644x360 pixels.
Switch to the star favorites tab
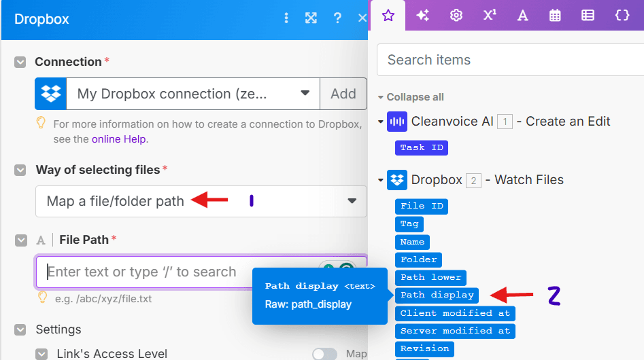[x=388, y=16]
